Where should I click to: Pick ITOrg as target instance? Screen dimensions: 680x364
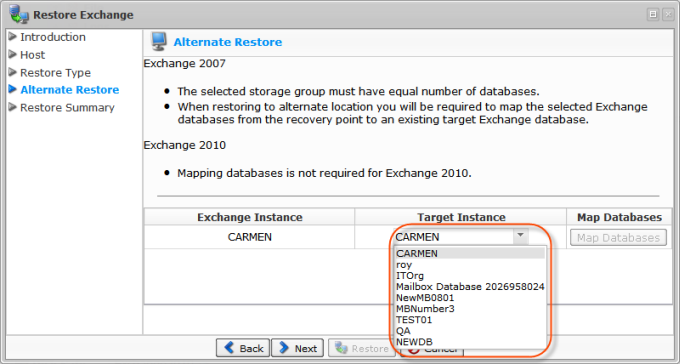(x=470, y=275)
